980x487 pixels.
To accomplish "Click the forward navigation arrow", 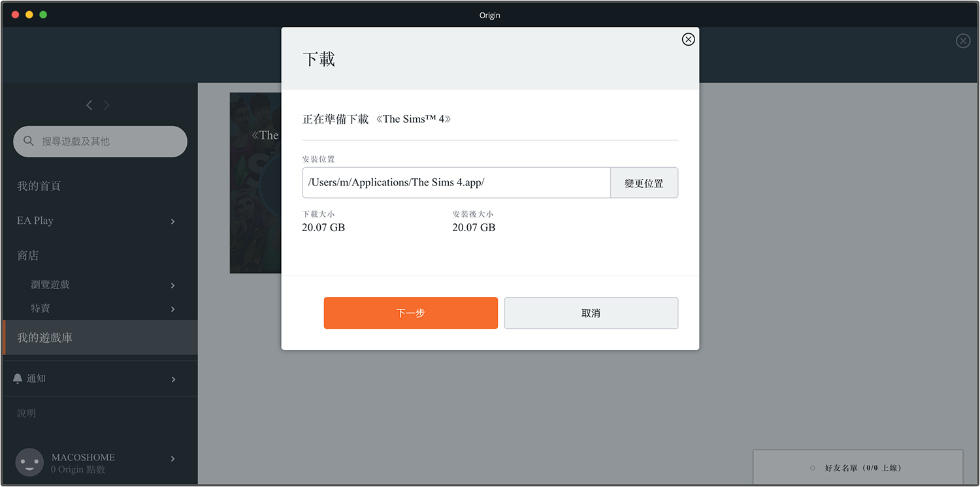I will click(106, 105).
